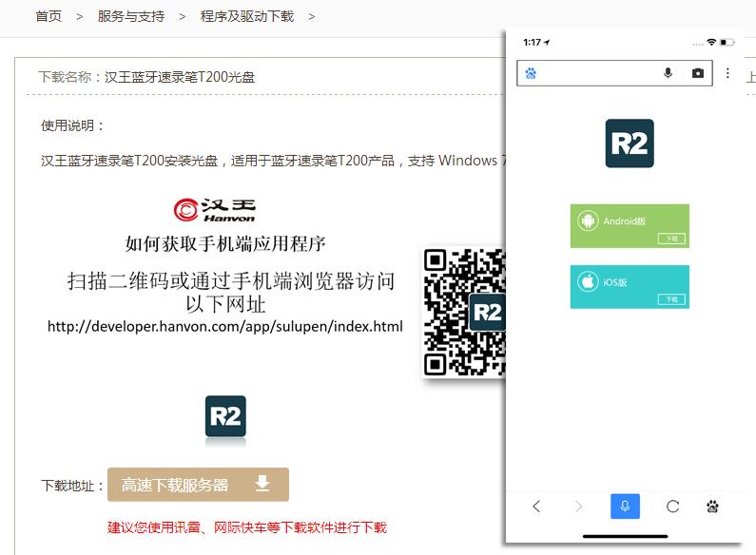
Task: Tap the blue voice search button
Action: coord(625,507)
